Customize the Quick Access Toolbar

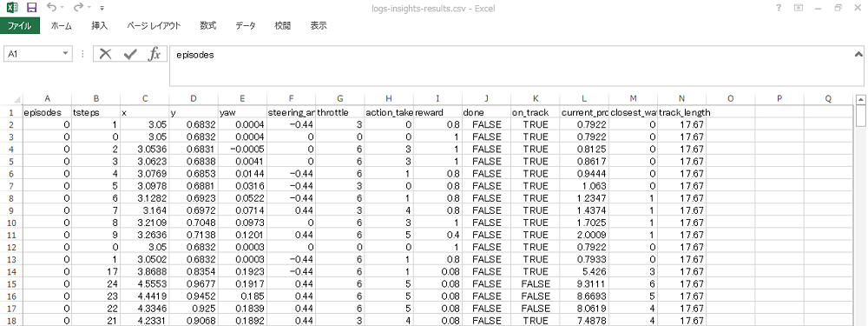pyautogui.click(x=102, y=9)
